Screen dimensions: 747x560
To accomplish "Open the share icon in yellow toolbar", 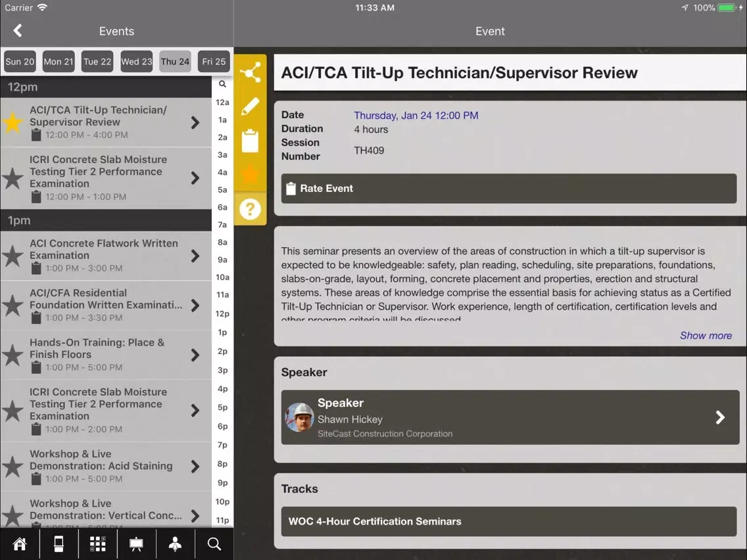I will (x=250, y=72).
